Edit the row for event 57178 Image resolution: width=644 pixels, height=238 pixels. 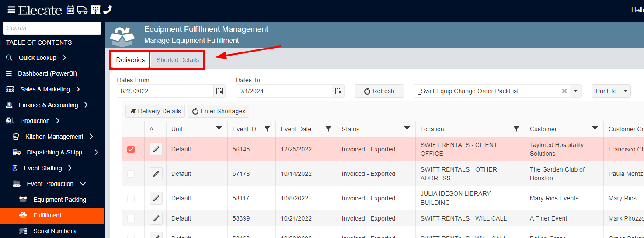coord(156,174)
